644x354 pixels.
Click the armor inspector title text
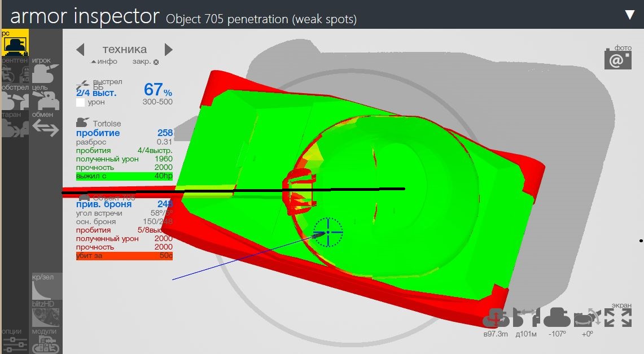(x=85, y=16)
